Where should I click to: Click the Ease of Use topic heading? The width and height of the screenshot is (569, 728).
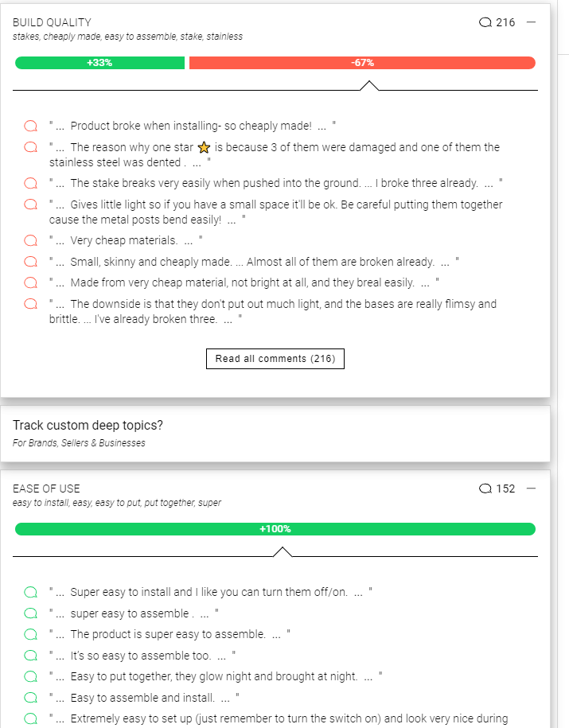[46, 489]
